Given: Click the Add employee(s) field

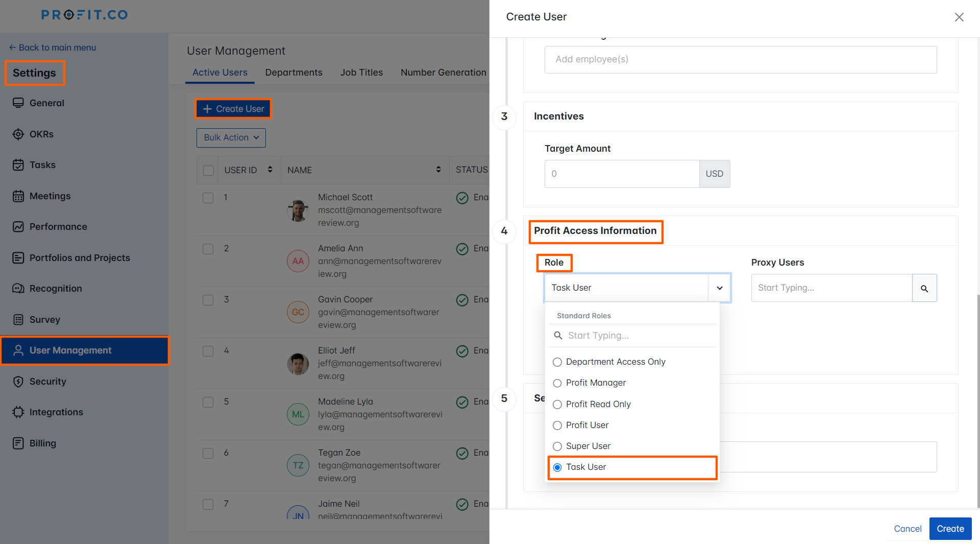Looking at the screenshot, I should 740,59.
